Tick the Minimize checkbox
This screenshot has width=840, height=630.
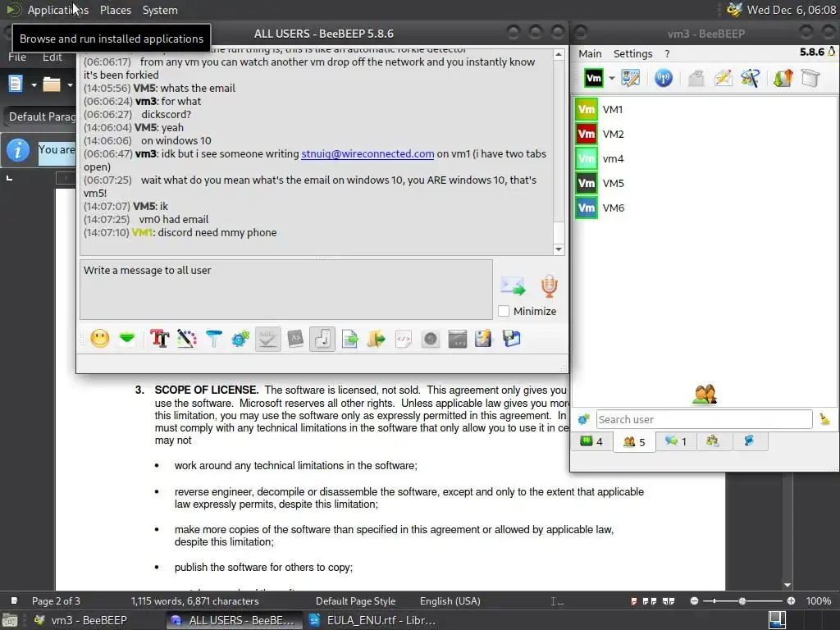click(x=504, y=311)
